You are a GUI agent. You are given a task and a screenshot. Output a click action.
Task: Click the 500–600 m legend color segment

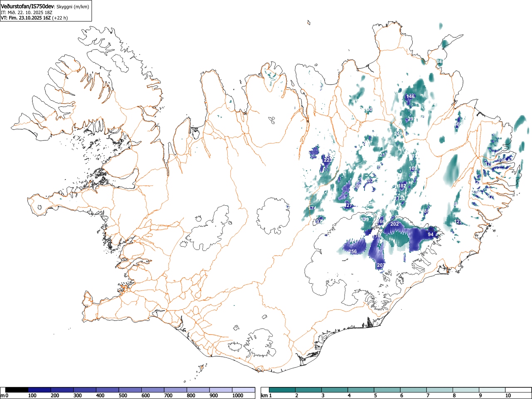(x=131, y=390)
